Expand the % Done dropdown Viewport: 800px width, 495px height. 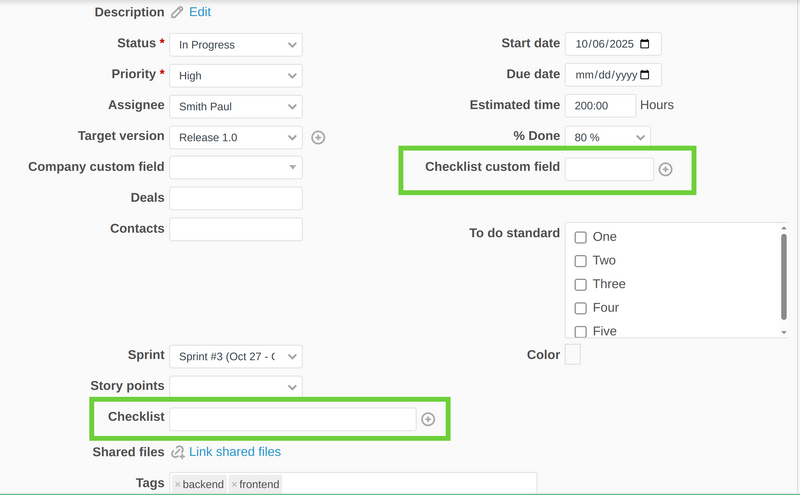pyautogui.click(x=608, y=137)
